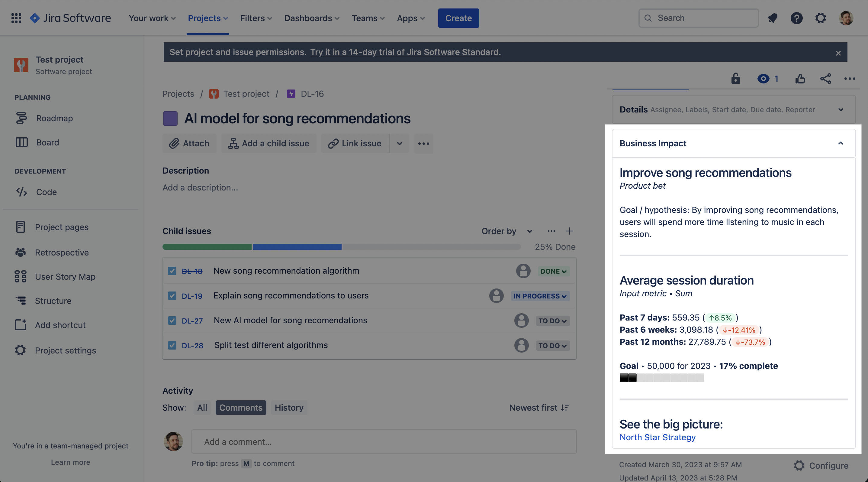This screenshot has width=868, height=482.
Task: Toggle checkbox for DL-28
Action: [172, 345]
